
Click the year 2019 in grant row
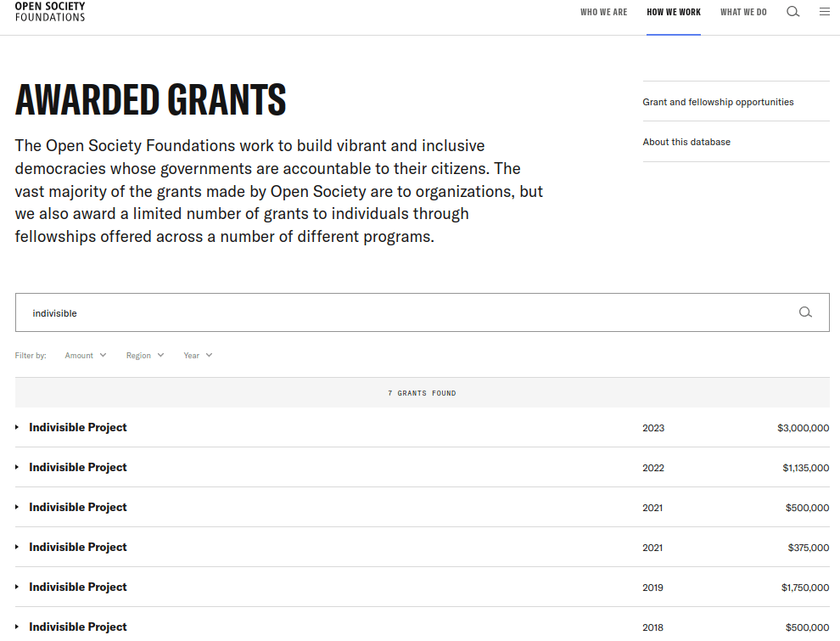point(652,588)
